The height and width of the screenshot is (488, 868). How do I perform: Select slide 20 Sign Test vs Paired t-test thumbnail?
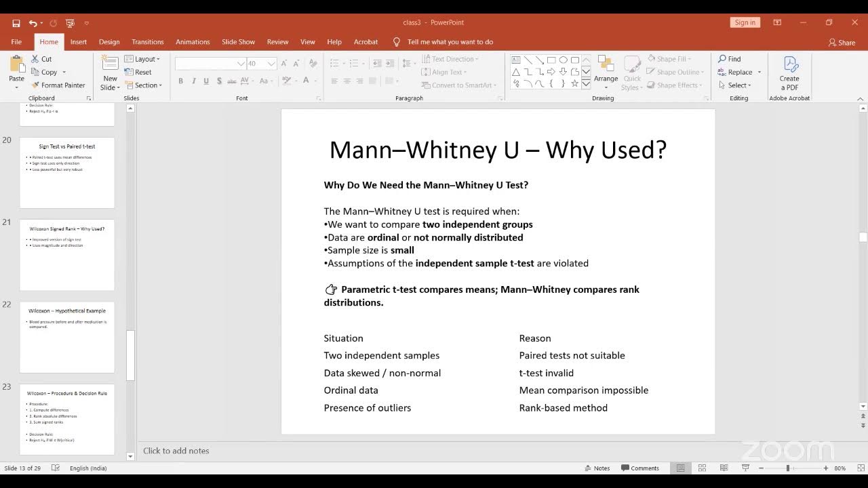click(x=67, y=173)
